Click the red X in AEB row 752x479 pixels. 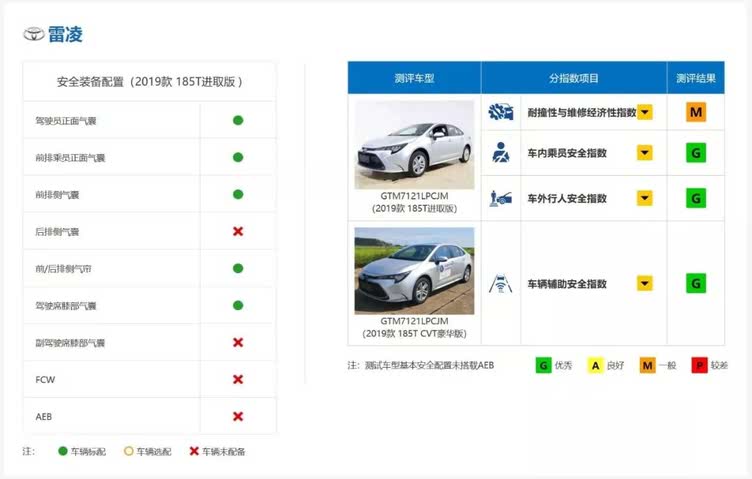tap(238, 416)
